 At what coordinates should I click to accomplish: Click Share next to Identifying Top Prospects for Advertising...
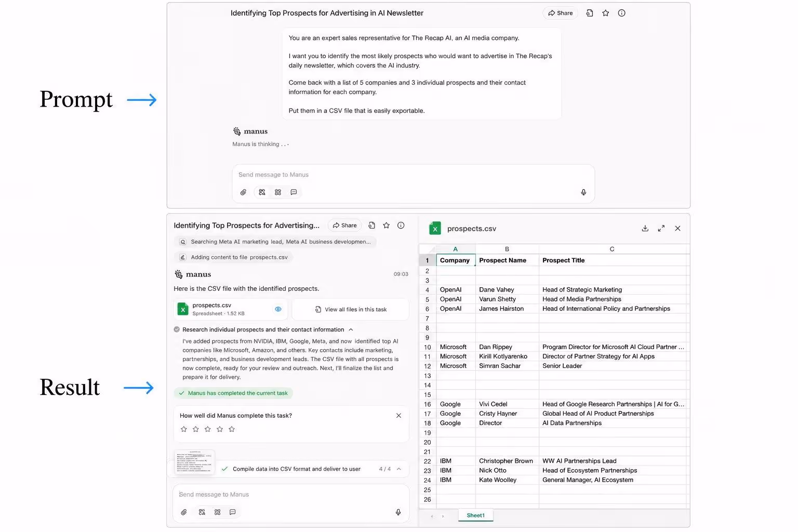click(x=344, y=225)
